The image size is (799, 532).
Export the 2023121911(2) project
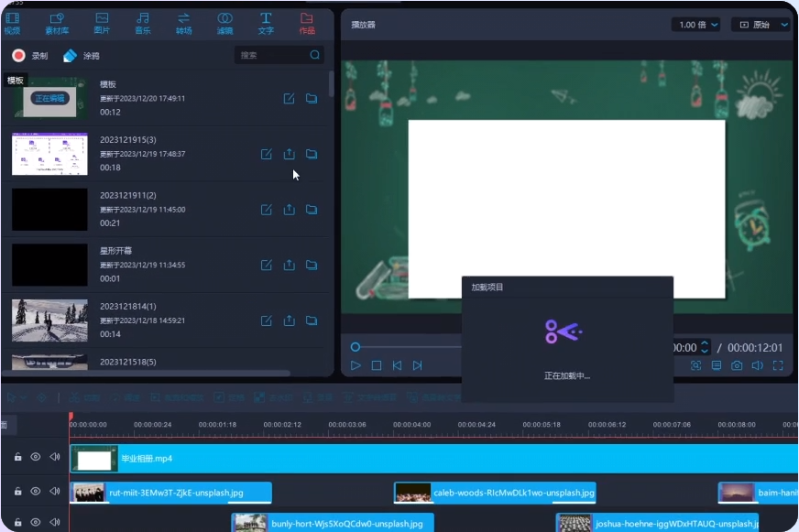(x=289, y=210)
